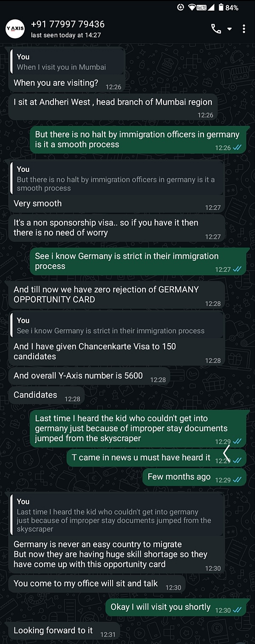Select the 'Looking forward to it' message

[53, 631]
